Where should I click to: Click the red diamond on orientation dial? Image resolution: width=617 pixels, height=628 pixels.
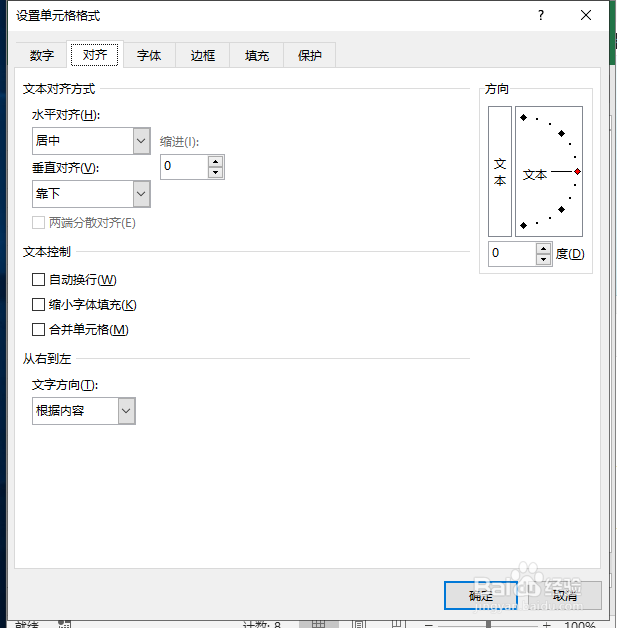click(577, 172)
